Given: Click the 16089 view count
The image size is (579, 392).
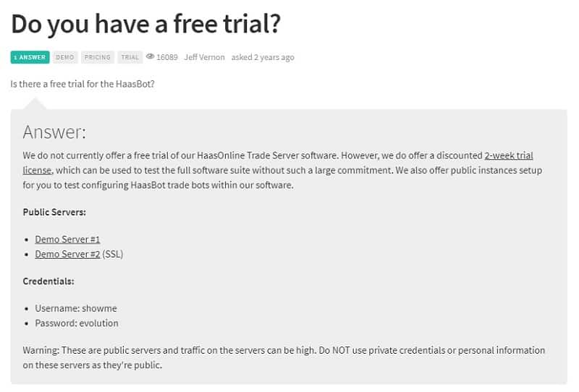Looking at the screenshot, I should click(167, 57).
